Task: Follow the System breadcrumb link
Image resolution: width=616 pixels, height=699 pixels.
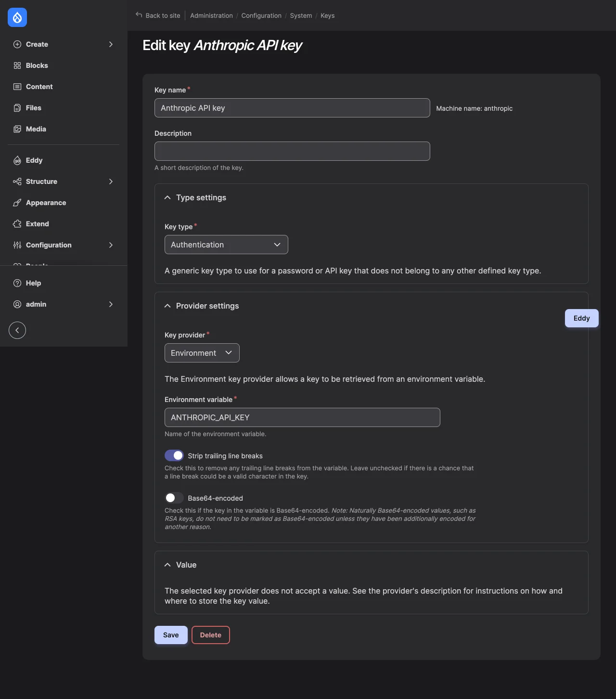Action: 301,15
